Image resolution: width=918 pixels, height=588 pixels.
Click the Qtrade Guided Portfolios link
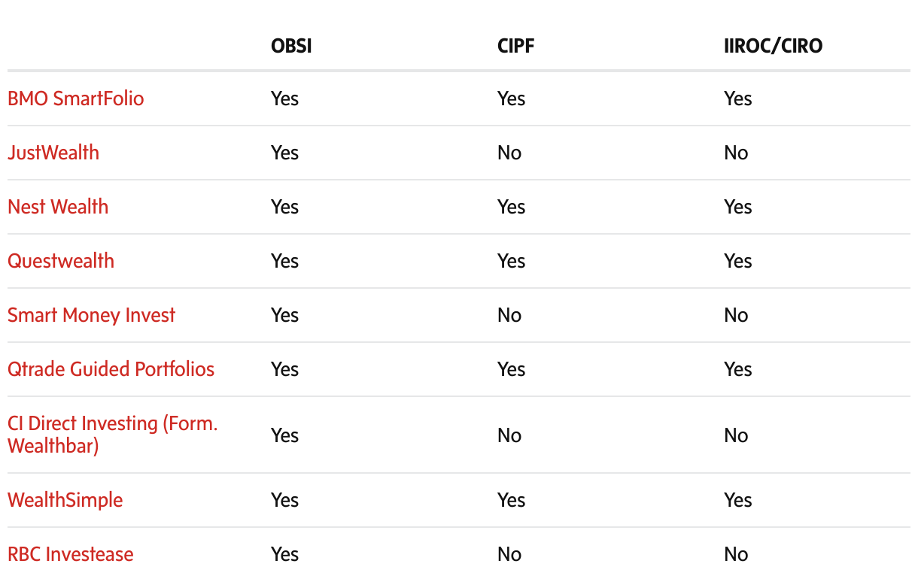(111, 369)
